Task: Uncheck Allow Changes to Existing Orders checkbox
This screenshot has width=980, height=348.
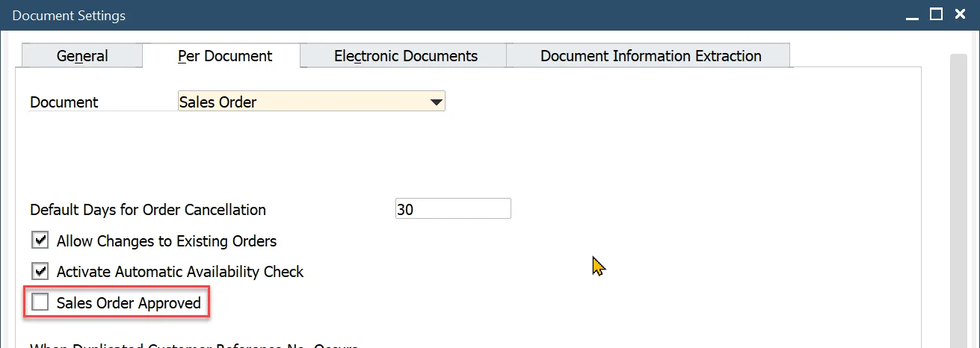Action: click(40, 240)
